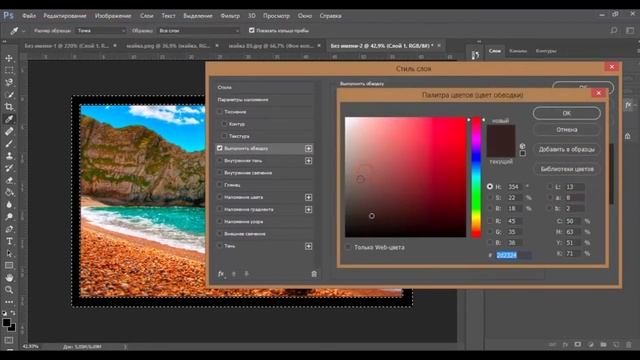This screenshot has height=360, width=640.
Task: Click on the vertical hue spectrum slider
Action: (476, 177)
